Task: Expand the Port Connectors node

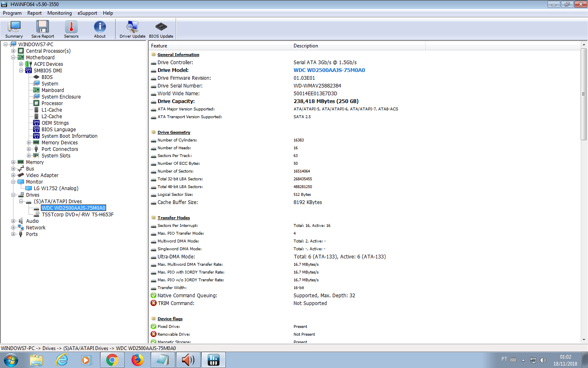Action: [29, 149]
